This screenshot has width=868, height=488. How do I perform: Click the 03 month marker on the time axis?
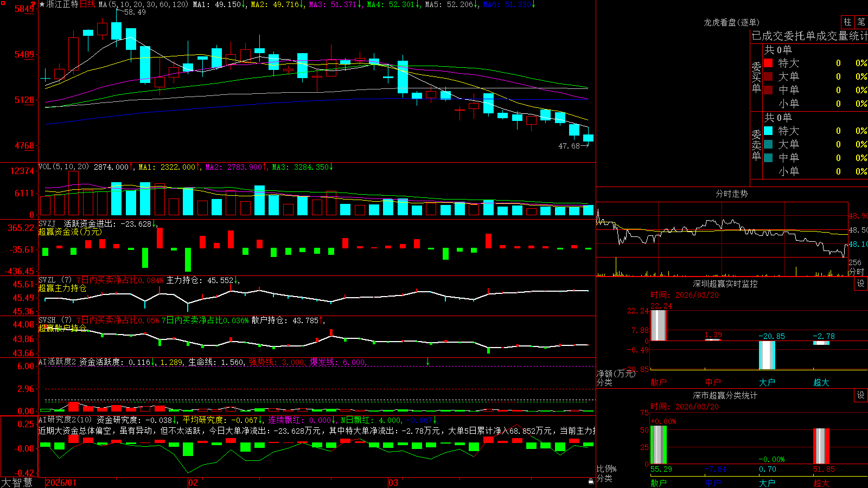pyautogui.click(x=393, y=483)
